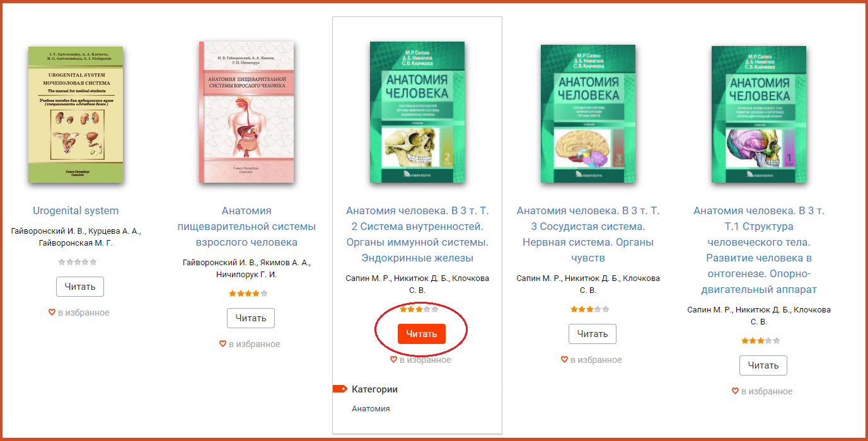Click Читать under volume 1 Анатомия человека
Viewport: 868px width, 441px height.
[x=763, y=365]
